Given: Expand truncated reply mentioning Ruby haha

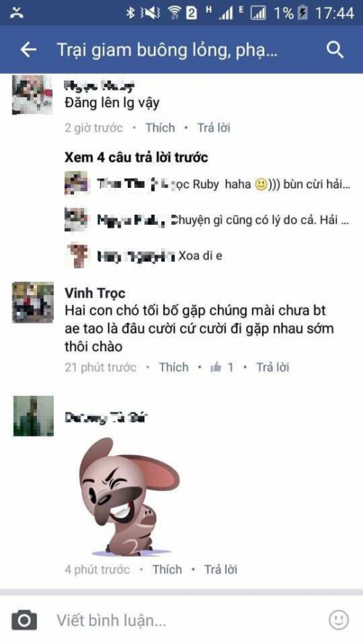Looking at the screenshot, I should pyautogui.click(x=223, y=184).
